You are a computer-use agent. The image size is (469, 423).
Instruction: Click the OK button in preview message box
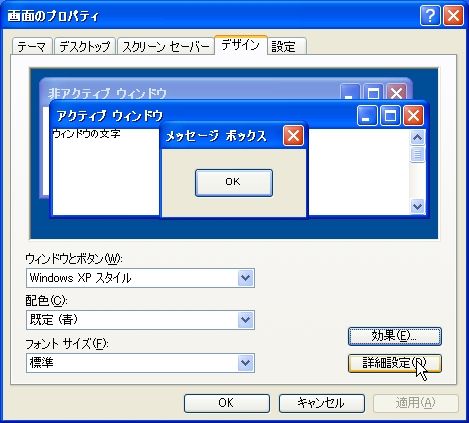tap(234, 182)
